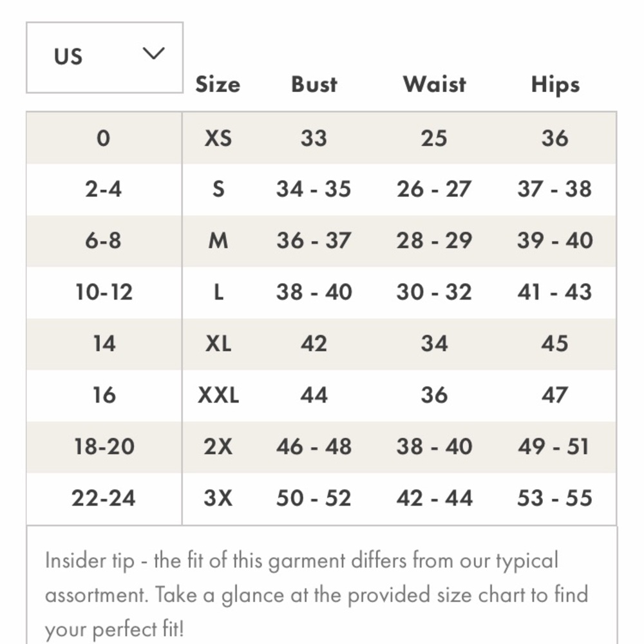Click the S waist value 26 - 27
This screenshot has height=644, width=644.
click(x=434, y=189)
